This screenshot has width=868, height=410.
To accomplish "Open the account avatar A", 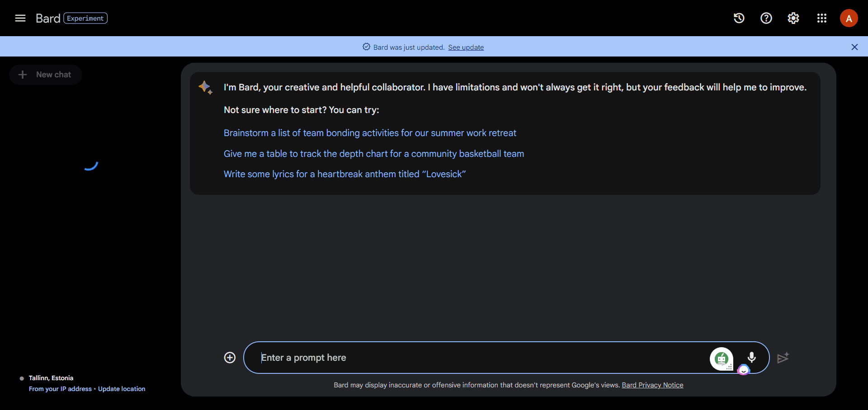I will pyautogui.click(x=849, y=18).
